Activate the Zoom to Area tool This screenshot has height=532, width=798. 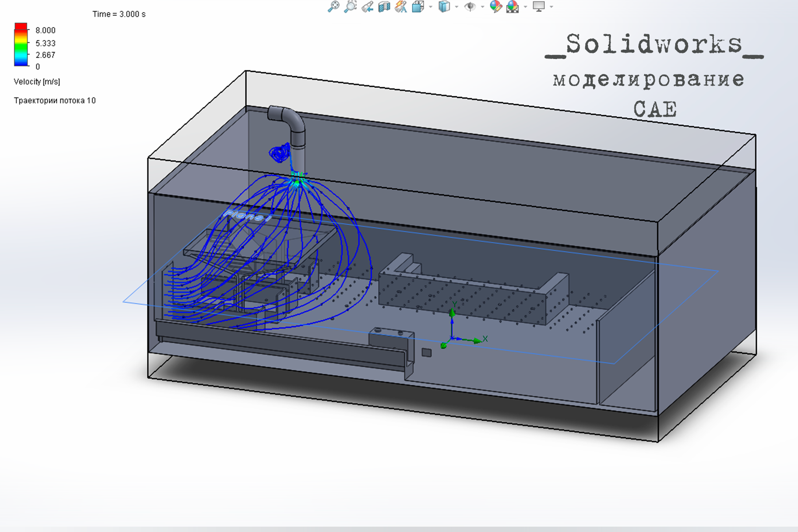coord(350,7)
